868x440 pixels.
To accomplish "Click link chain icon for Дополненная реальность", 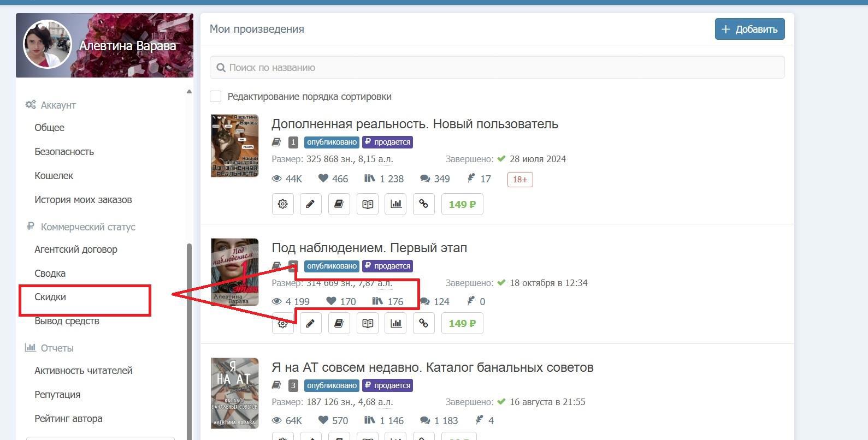I will 424,204.
